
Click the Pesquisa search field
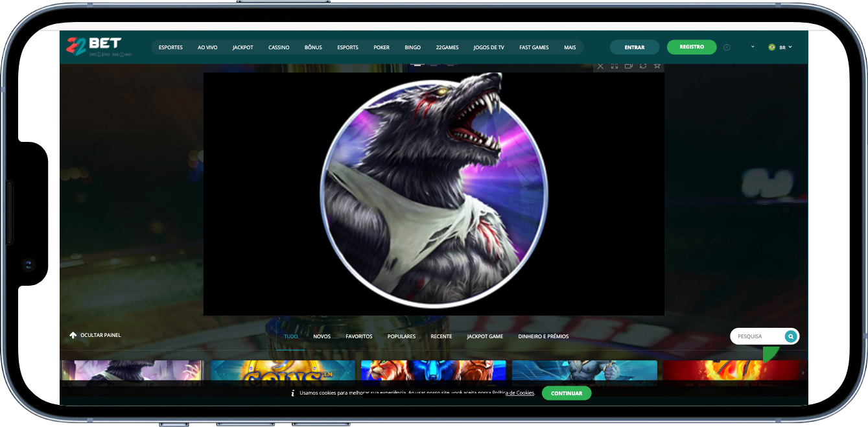(x=757, y=336)
